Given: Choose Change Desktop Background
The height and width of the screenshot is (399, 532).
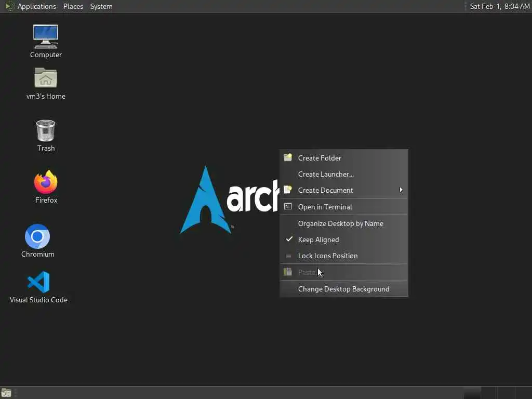Looking at the screenshot, I should pyautogui.click(x=344, y=289).
